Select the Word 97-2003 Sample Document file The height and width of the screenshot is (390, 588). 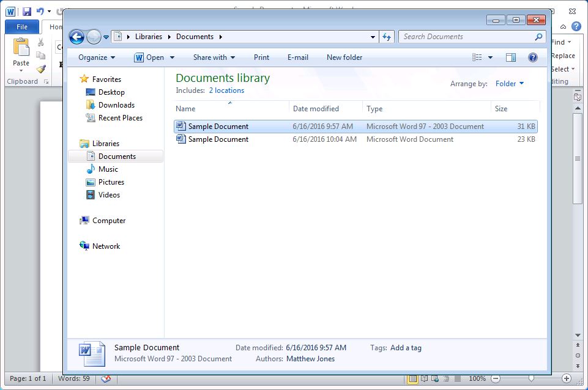(355, 127)
